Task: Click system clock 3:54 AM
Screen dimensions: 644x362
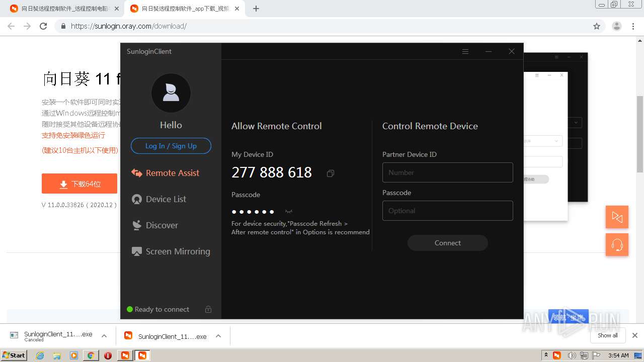Action: point(618,355)
